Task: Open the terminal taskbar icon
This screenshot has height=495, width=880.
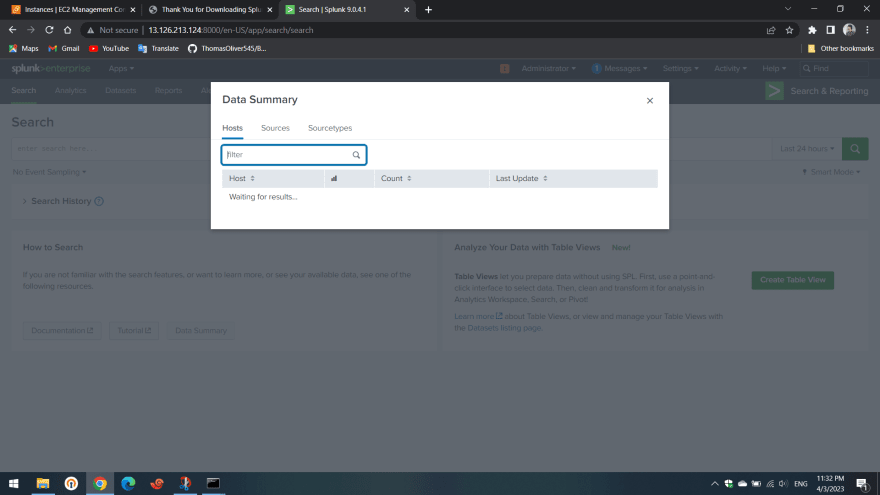Action: point(213,483)
